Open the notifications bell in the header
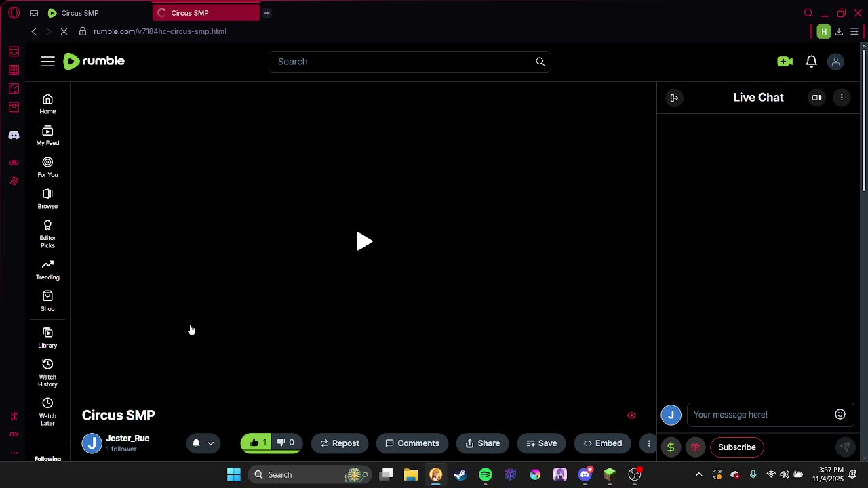 (811, 62)
